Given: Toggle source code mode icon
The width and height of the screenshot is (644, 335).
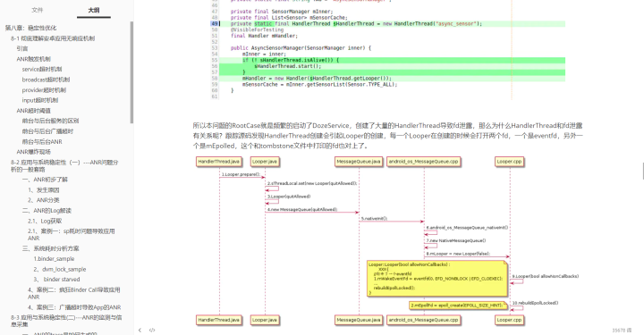Looking at the screenshot, I should coord(152,330).
